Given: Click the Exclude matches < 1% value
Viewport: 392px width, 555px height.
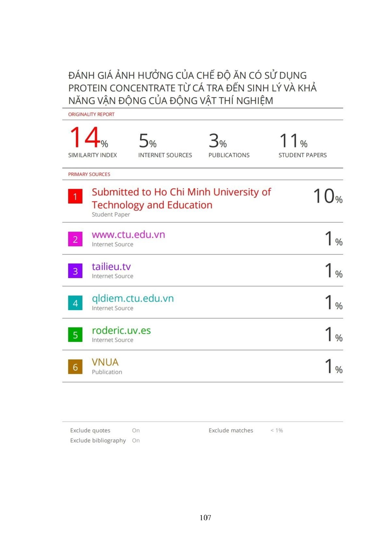Looking at the screenshot, I should click(277, 430).
